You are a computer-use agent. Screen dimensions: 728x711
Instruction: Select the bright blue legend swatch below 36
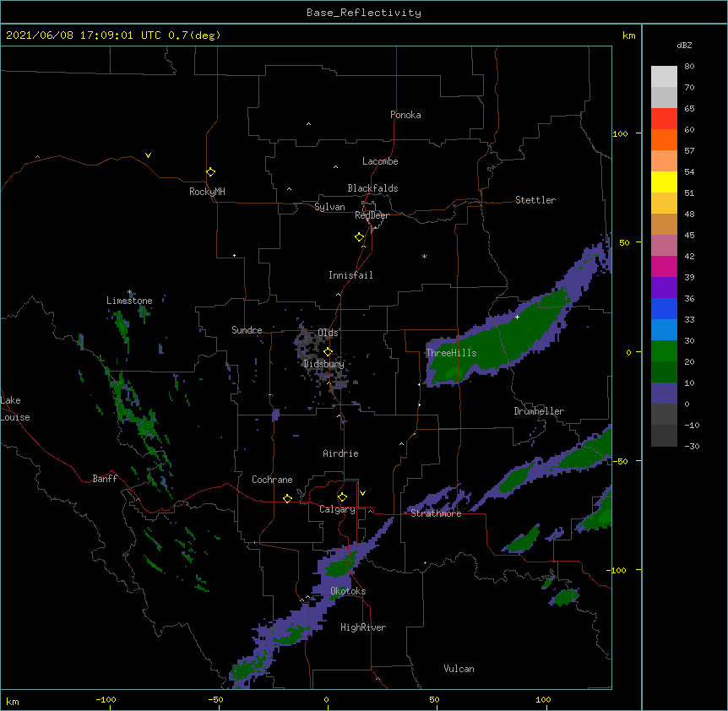click(x=664, y=308)
